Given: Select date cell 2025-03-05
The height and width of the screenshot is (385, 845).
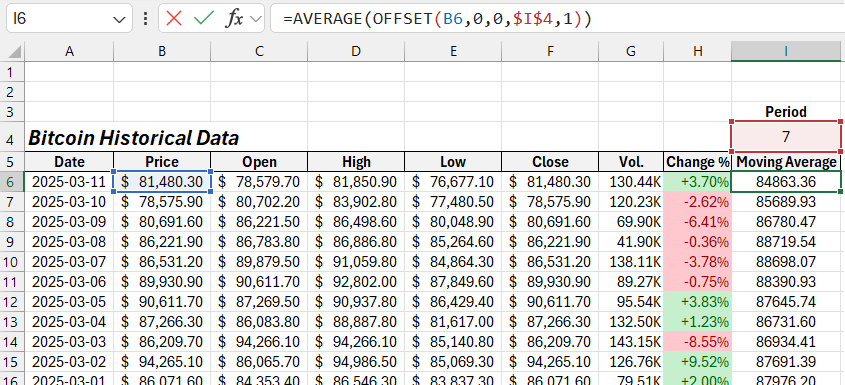Looking at the screenshot, I should pyautogui.click(x=69, y=302).
